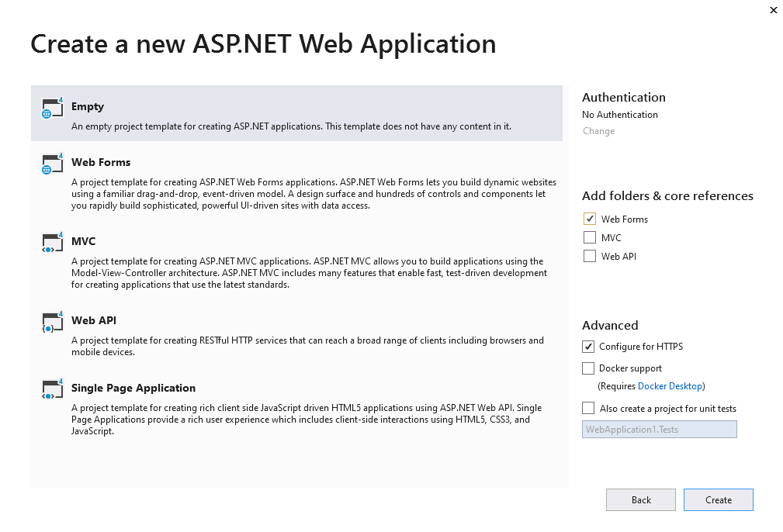Close the new project dialog

click(773, 10)
